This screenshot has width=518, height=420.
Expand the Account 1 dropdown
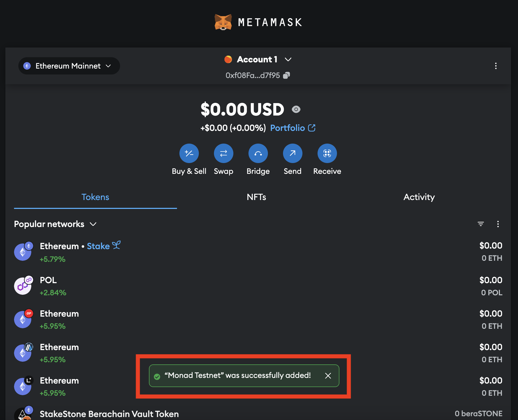click(258, 59)
